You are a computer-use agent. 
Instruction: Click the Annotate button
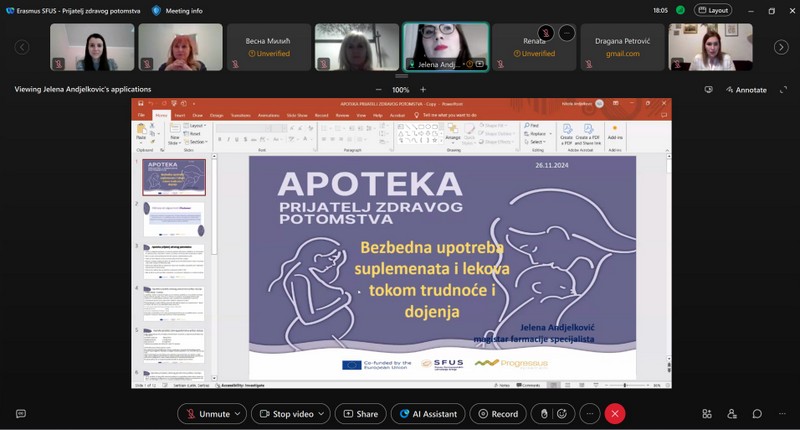point(746,90)
